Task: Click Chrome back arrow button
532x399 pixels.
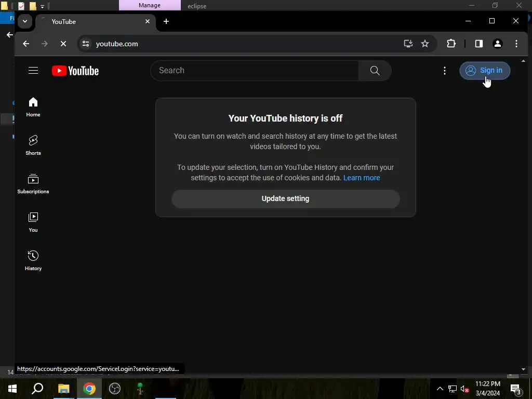Action: point(26,44)
